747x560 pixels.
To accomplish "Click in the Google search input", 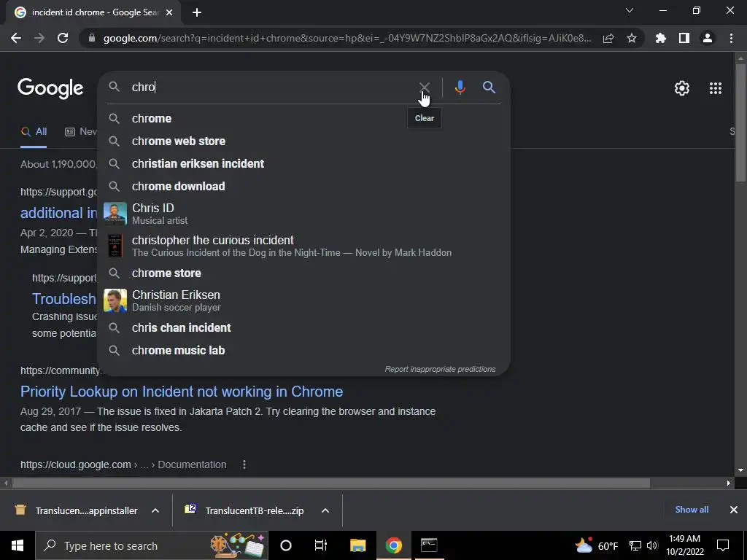I will [x=271, y=87].
